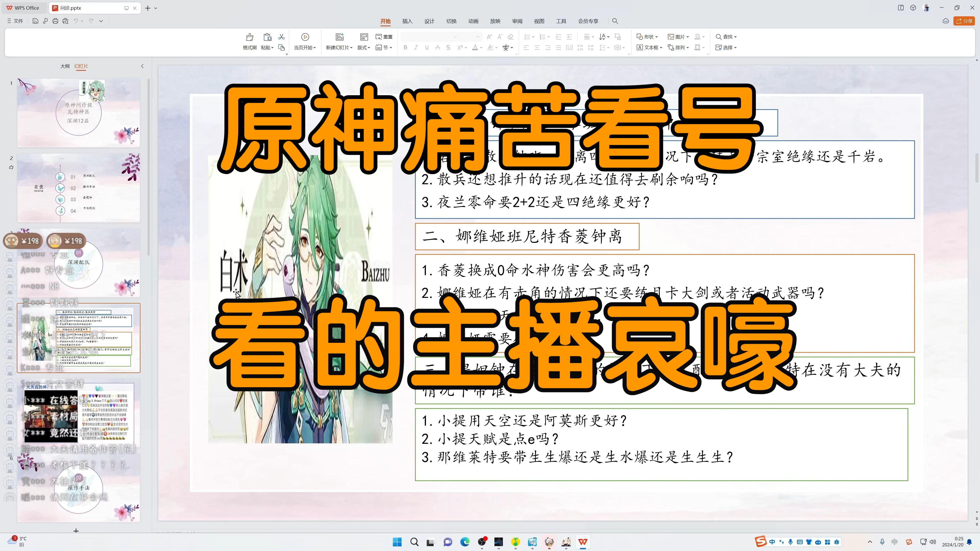Open the Section (节) dropdown
This screenshot has height=551, width=980.
click(x=384, y=47)
